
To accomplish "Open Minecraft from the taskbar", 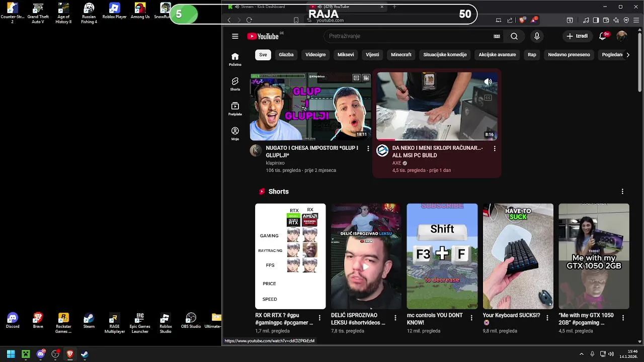I will [26, 354].
